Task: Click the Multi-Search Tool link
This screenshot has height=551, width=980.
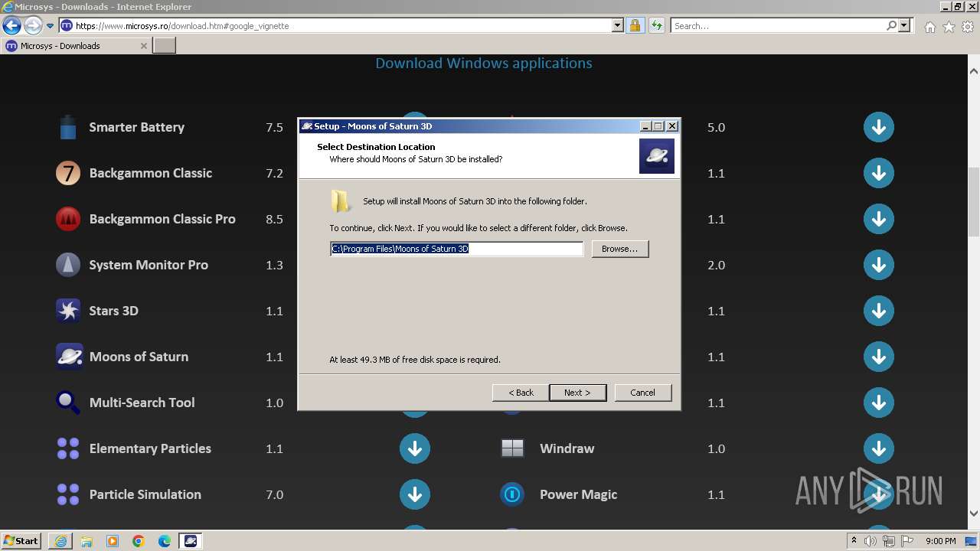Action: (x=142, y=403)
